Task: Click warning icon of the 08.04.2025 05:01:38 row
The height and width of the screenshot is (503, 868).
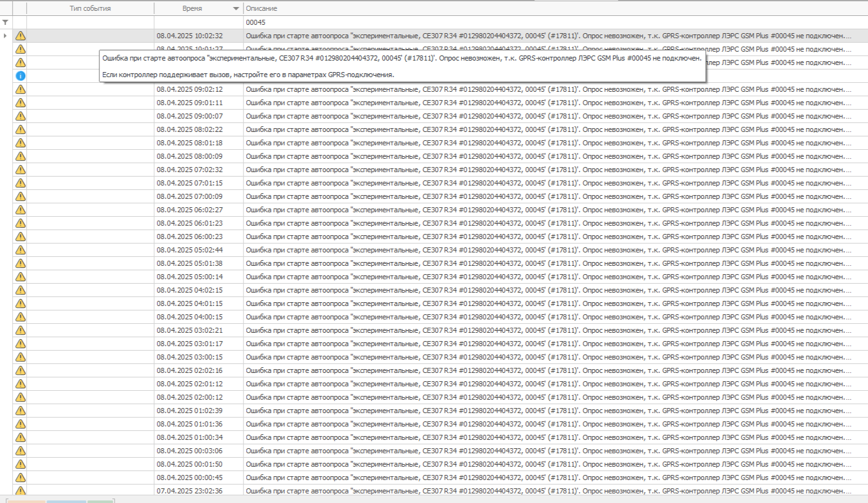Action: tap(20, 263)
